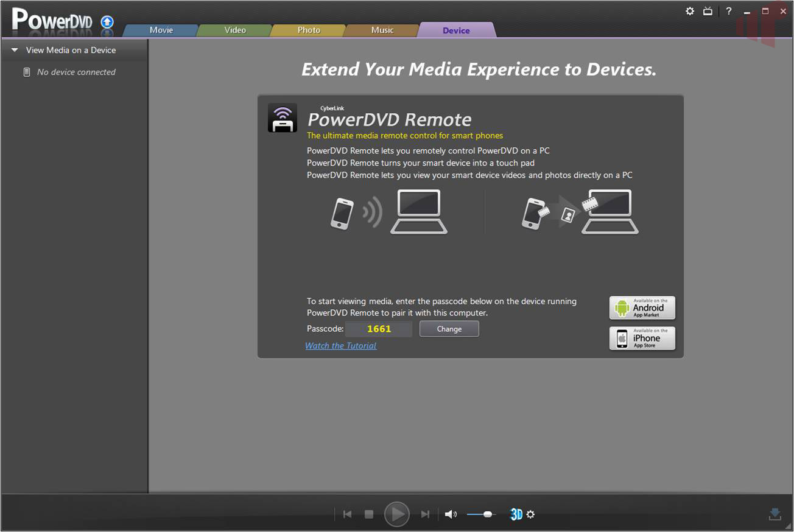Collapse View Media on a Device section

tap(15, 50)
